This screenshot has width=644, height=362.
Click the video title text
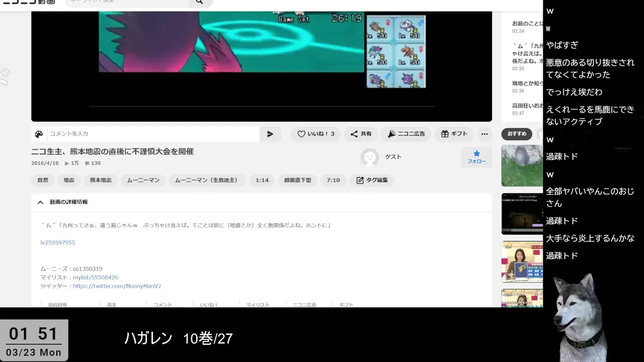click(112, 151)
